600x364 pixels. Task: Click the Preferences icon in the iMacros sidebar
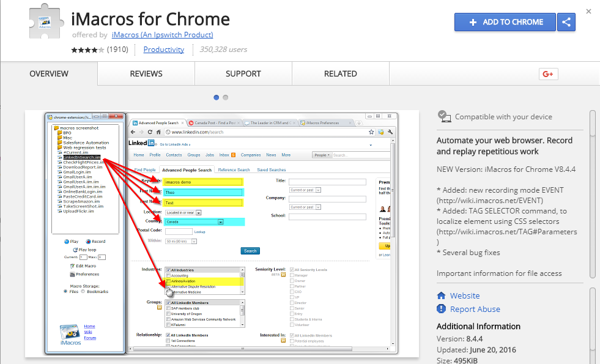(72, 274)
